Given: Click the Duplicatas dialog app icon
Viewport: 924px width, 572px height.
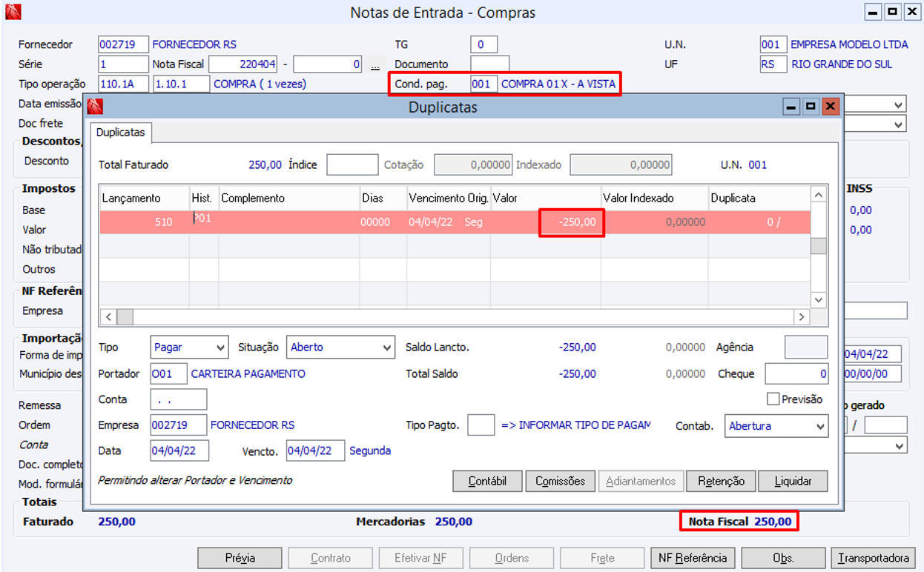Looking at the screenshot, I should tap(95, 107).
